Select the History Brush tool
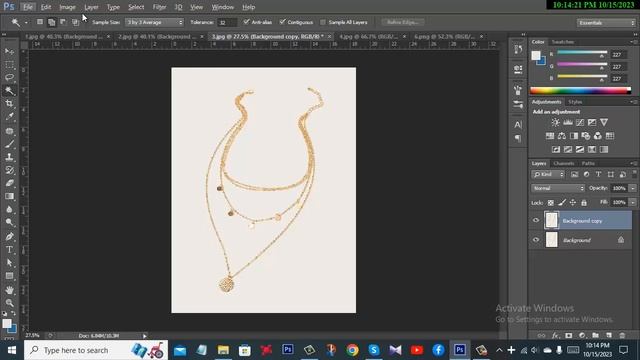The width and height of the screenshot is (640, 360). (x=9, y=170)
